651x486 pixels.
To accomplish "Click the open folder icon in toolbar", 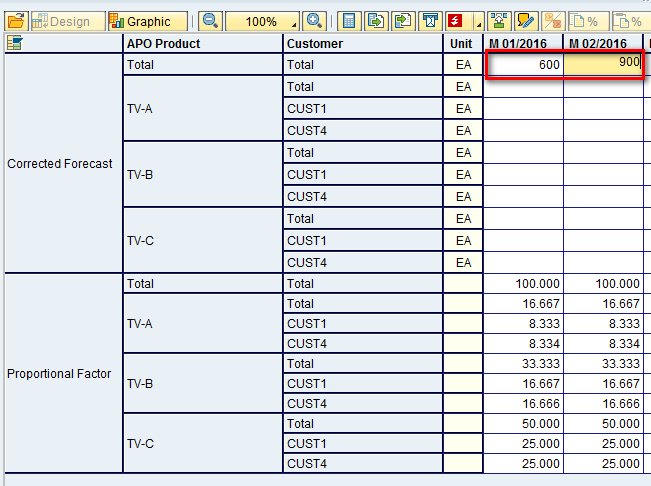I will point(15,21).
